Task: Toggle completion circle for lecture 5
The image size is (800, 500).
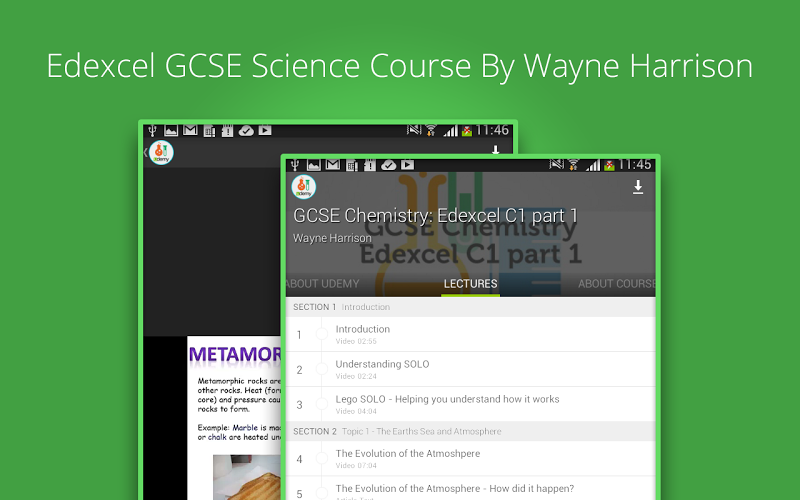Action: point(321,493)
